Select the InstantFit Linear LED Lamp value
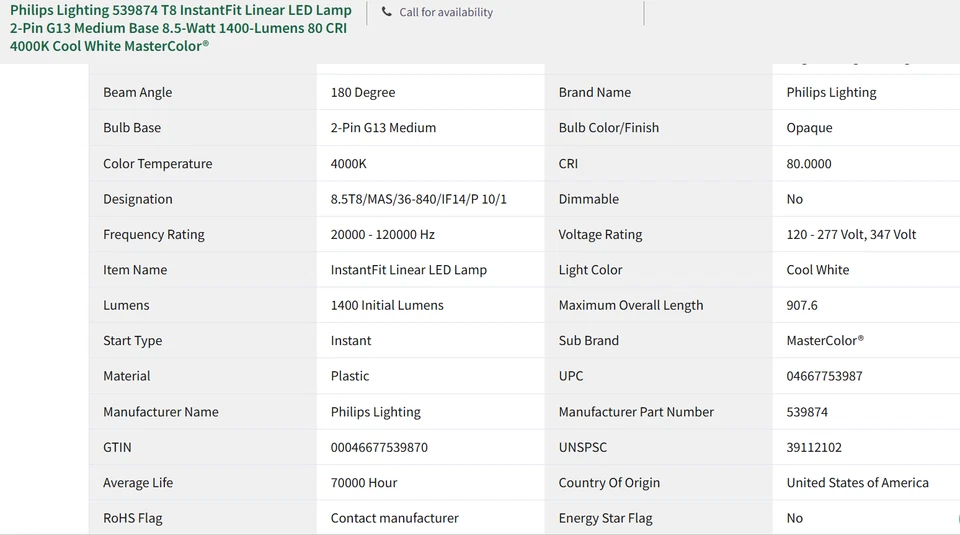 408,270
